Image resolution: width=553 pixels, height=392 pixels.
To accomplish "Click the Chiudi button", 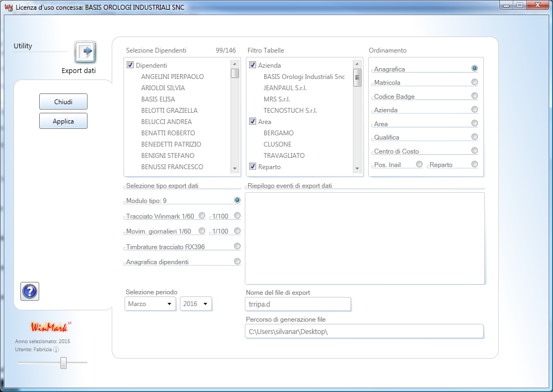I will tap(63, 101).
